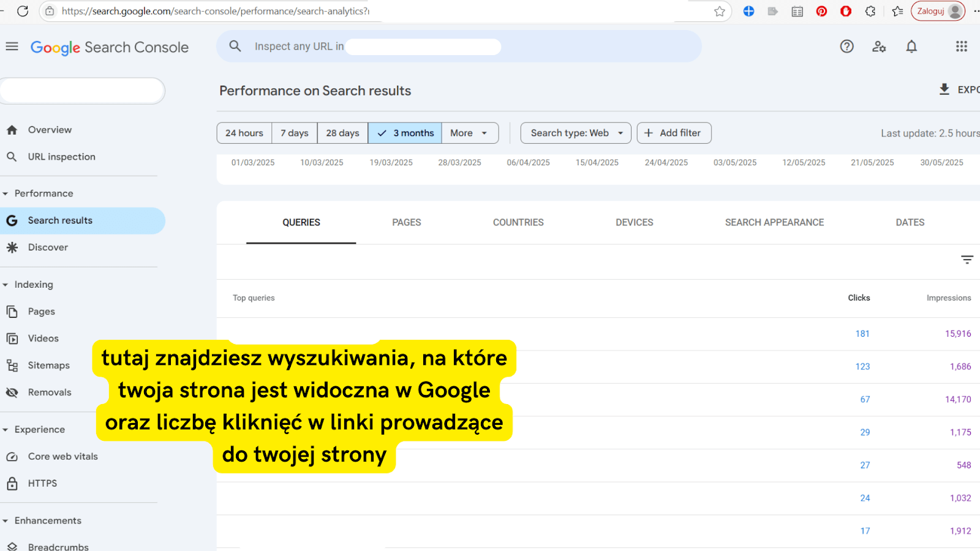
Task: Sort by Clicks column header
Action: 859,298
